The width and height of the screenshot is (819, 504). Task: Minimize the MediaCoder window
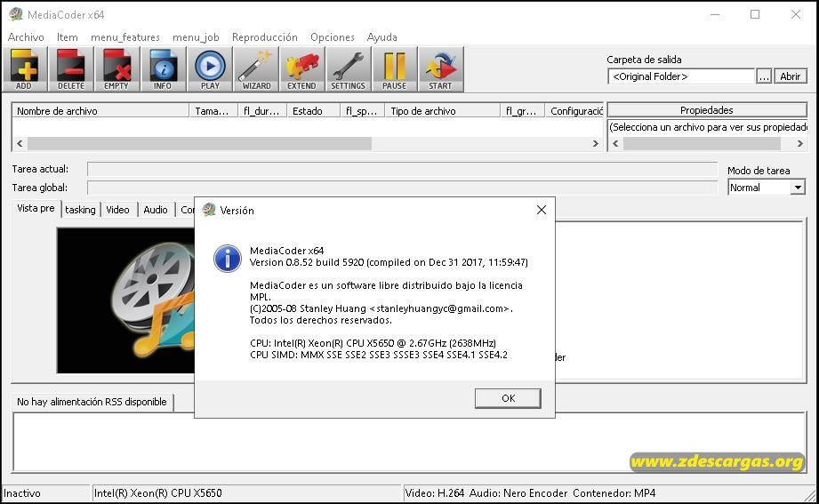pos(715,14)
